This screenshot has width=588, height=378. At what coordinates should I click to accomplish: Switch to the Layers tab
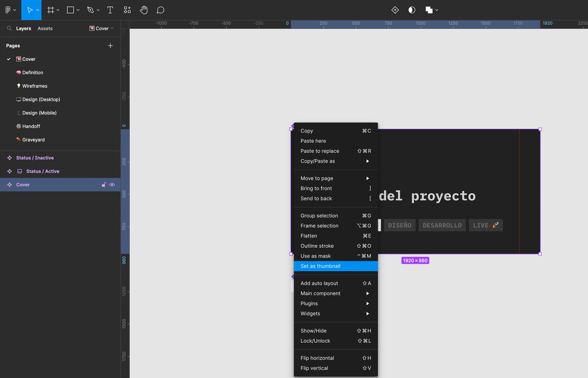[24, 29]
